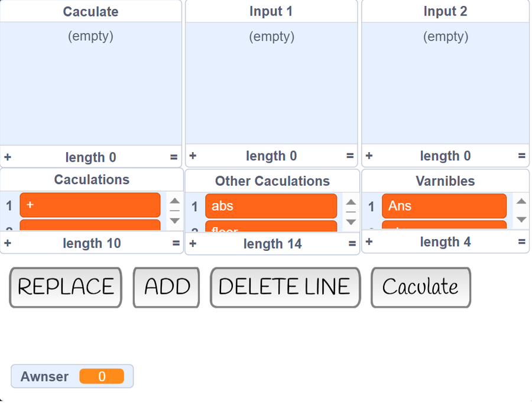Click the Awnser variable value display
Viewport: 532px width, 403px height.
point(102,376)
